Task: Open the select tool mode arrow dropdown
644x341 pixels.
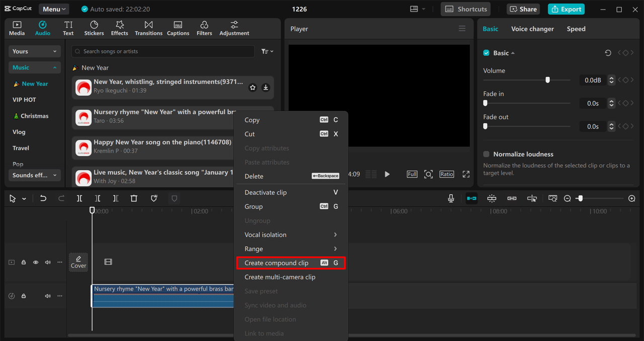Action: pyautogui.click(x=24, y=199)
